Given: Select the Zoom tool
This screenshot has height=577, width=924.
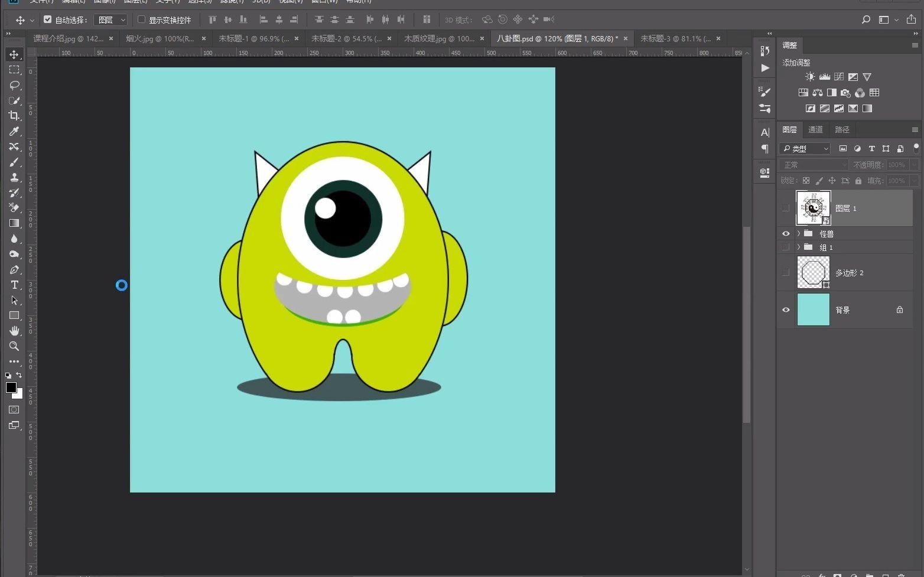Looking at the screenshot, I should click(x=14, y=346).
